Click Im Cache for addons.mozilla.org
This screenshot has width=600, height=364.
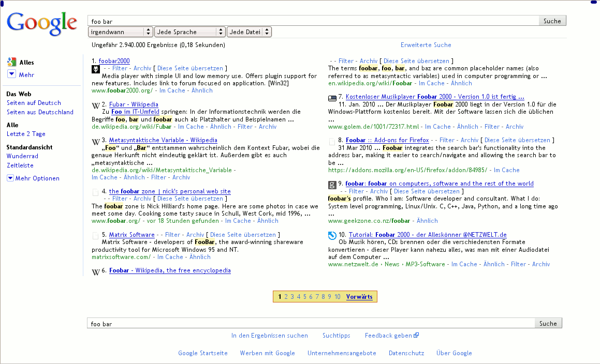click(x=507, y=170)
